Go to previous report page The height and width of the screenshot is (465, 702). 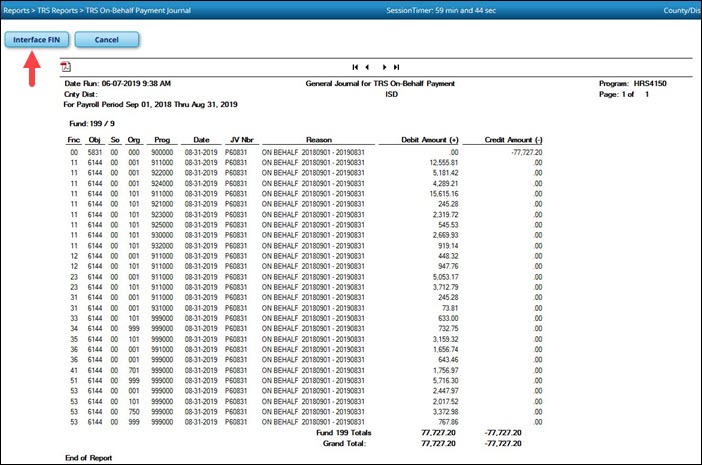click(368, 66)
